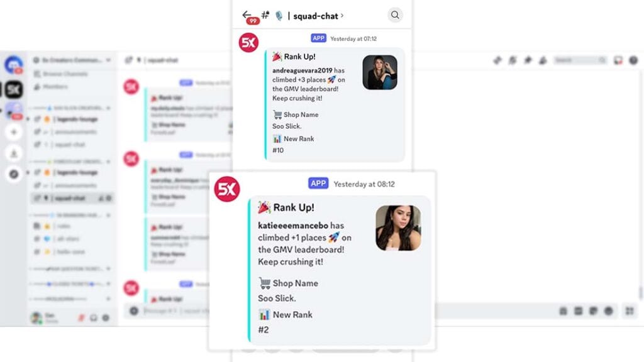Viewport: 644px width, 362px height.
Task: Click the hashtag channel icon in header
Action: 265,16
